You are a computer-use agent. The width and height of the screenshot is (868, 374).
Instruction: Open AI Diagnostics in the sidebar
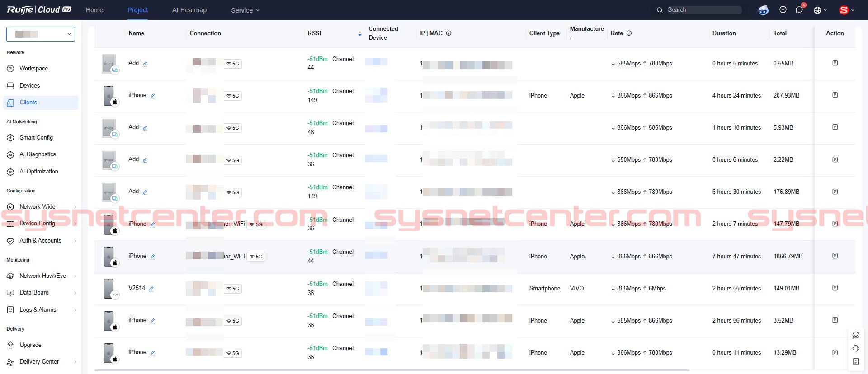pos(38,154)
